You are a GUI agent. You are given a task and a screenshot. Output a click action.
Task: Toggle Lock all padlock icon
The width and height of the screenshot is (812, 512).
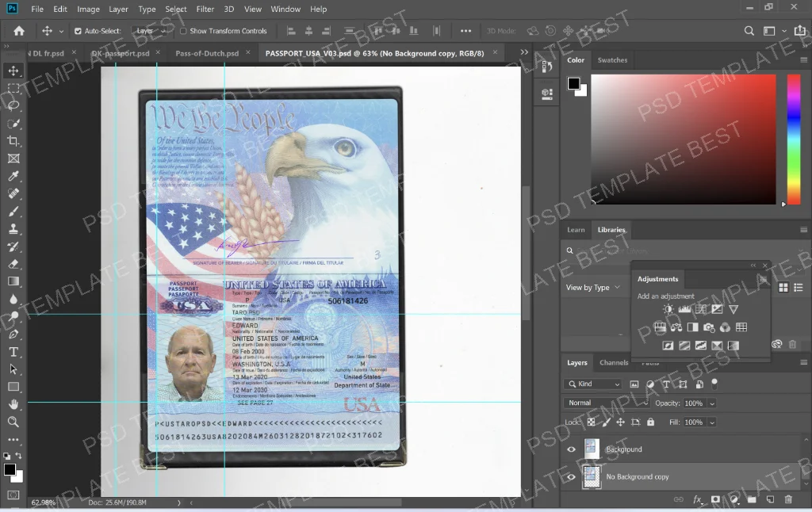pyautogui.click(x=651, y=422)
